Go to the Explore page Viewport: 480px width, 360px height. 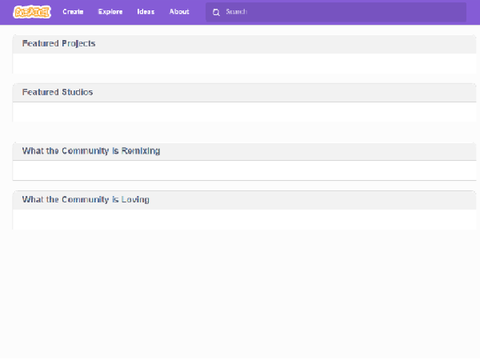tap(110, 12)
